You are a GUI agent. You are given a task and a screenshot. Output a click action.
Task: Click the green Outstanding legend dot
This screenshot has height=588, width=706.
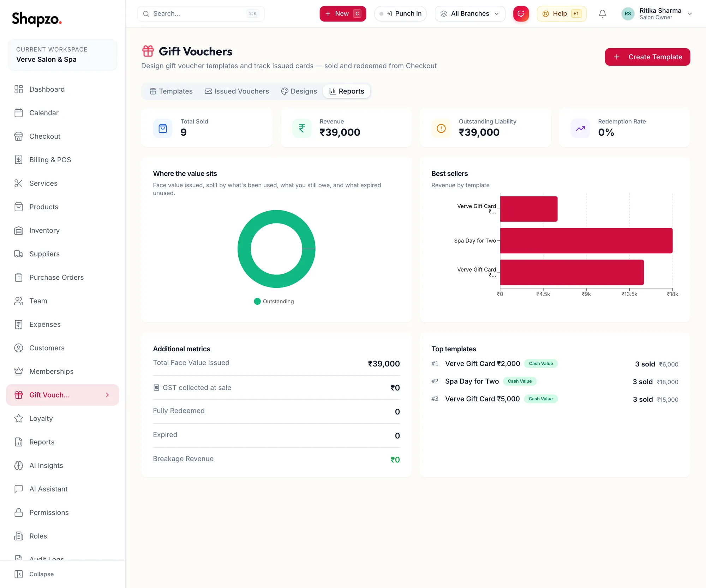pyautogui.click(x=257, y=301)
